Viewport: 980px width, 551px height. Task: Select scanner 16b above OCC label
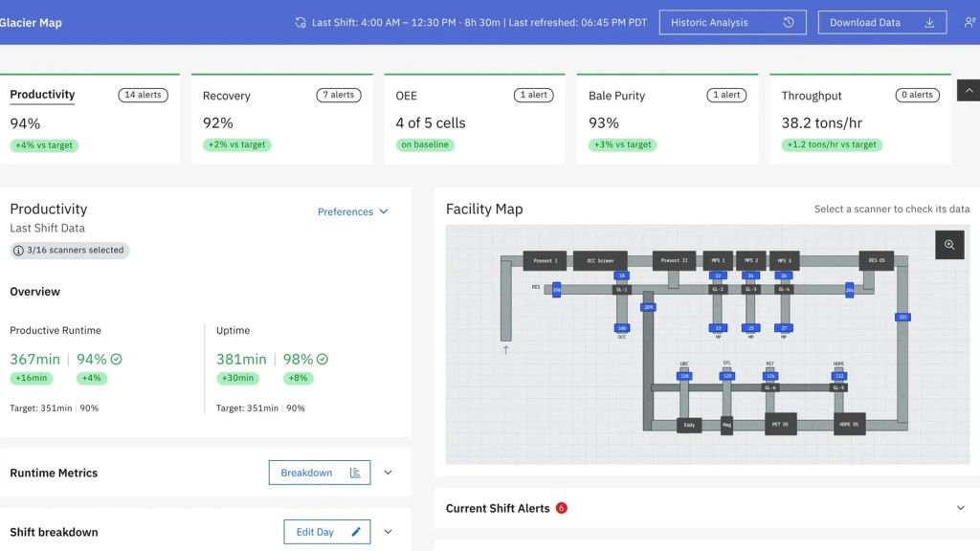coord(622,328)
